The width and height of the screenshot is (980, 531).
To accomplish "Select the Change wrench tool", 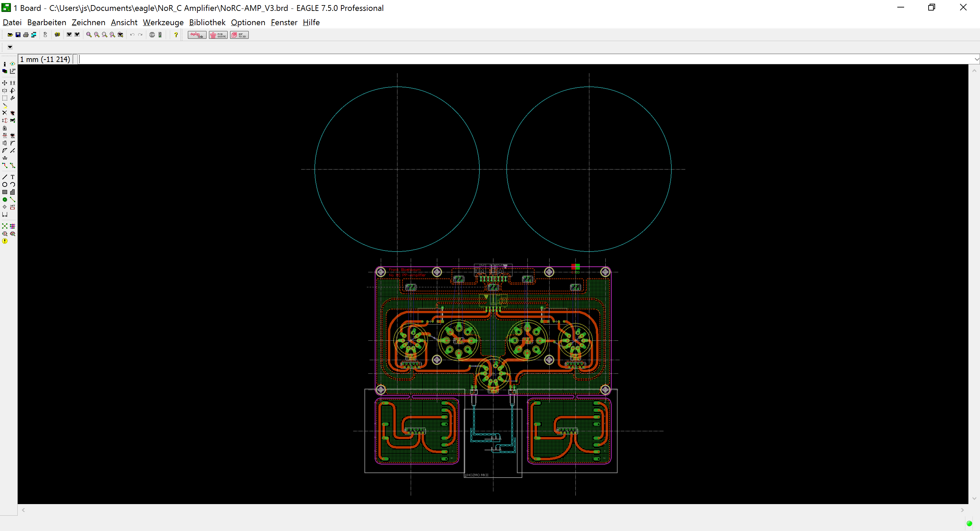I will (13, 98).
